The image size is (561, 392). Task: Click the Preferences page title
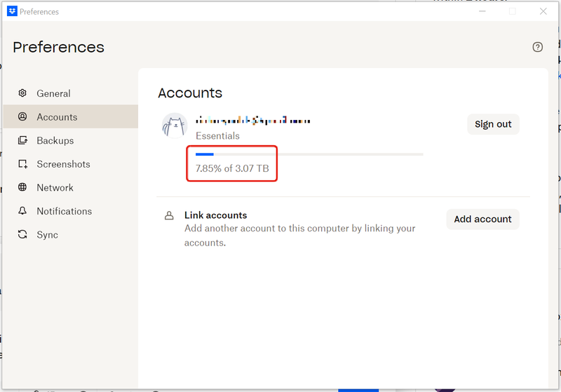pos(58,47)
